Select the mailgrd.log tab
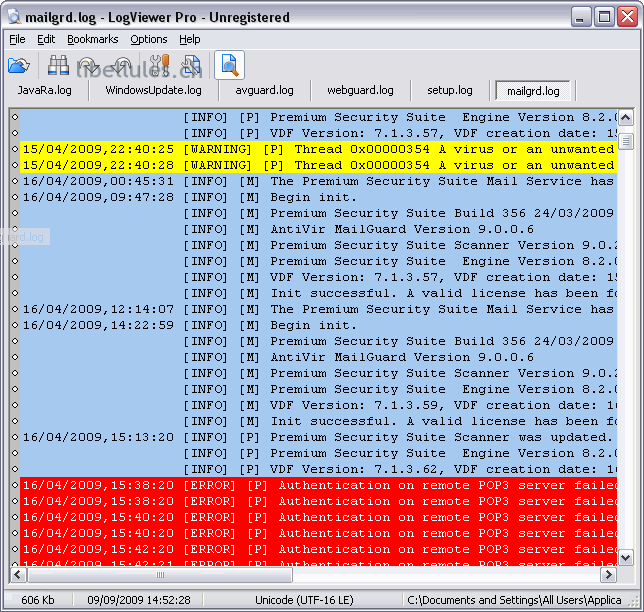The width and height of the screenshot is (644, 612). 533,91
